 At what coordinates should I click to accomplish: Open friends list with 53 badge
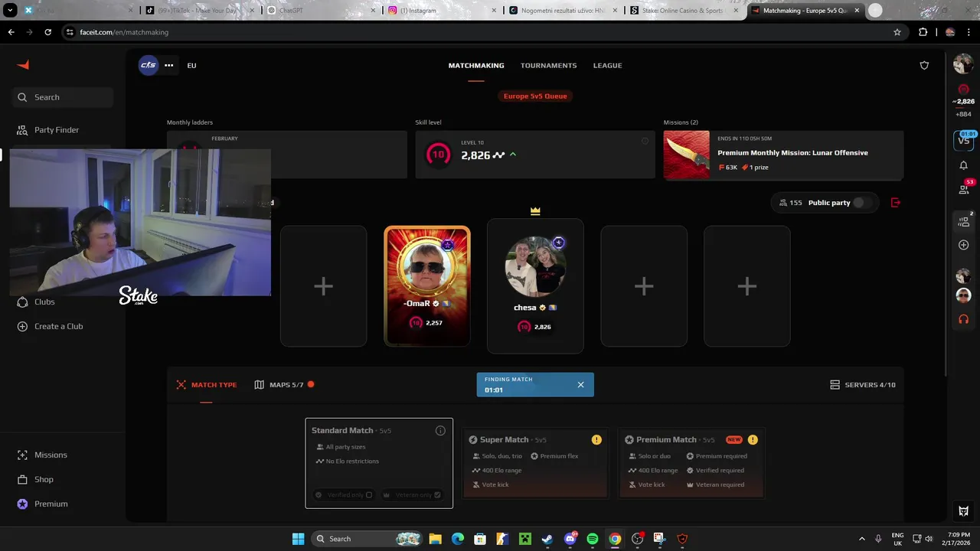[x=964, y=188]
